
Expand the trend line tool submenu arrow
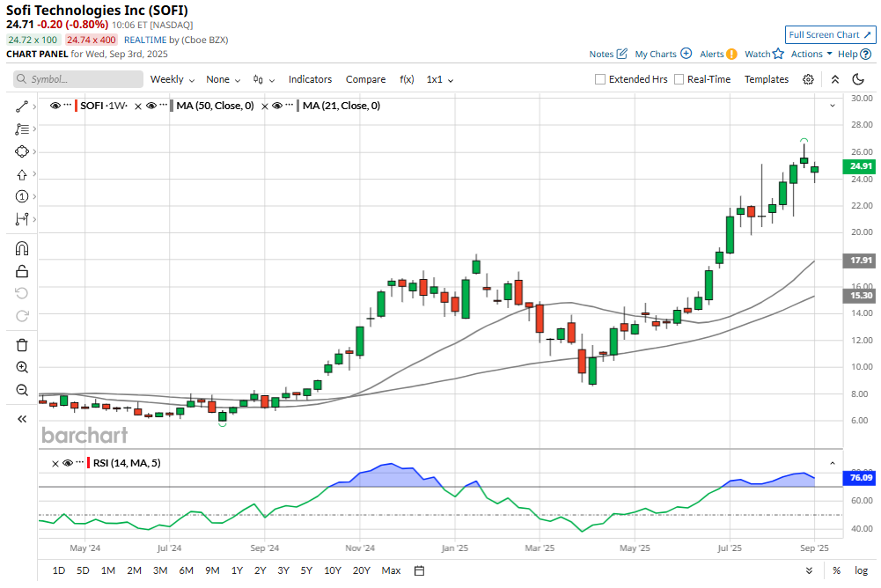pyautogui.click(x=34, y=107)
